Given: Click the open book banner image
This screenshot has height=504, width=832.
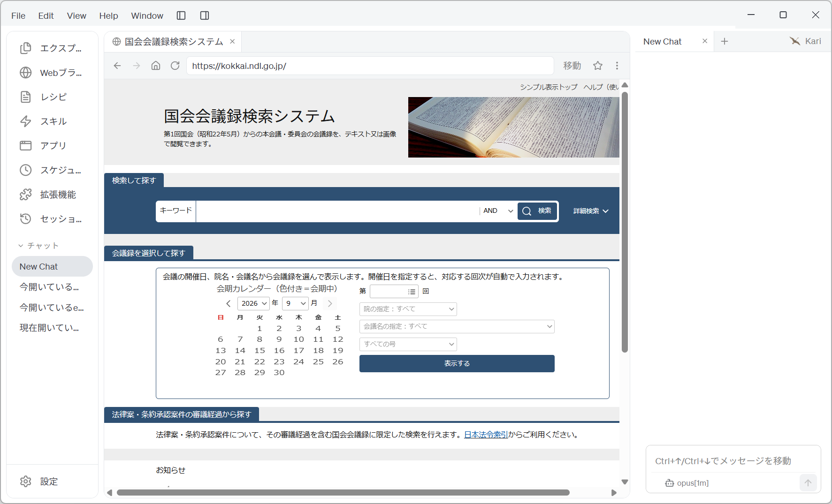Looking at the screenshot, I should (514, 127).
